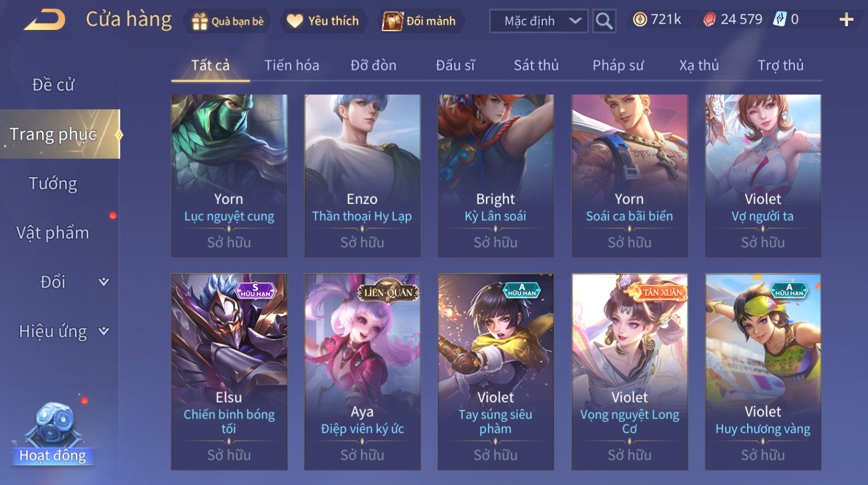Select the Pháp sư tab
Screen dimensions: 868x485
point(618,65)
